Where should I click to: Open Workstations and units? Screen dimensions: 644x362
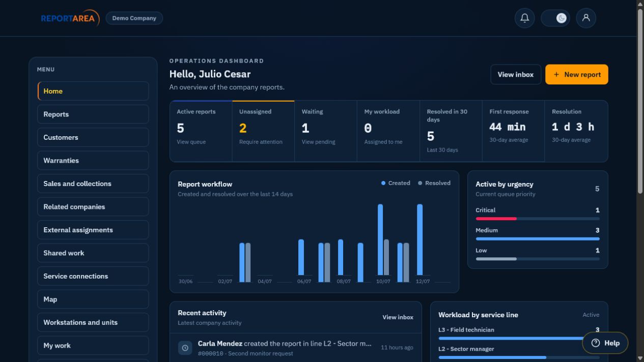pyautogui.click(x=93, y=322)
